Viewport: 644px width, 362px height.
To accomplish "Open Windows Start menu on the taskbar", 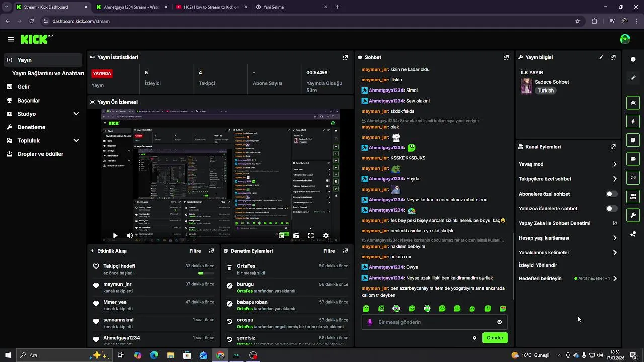I will (x=8, y=355).
